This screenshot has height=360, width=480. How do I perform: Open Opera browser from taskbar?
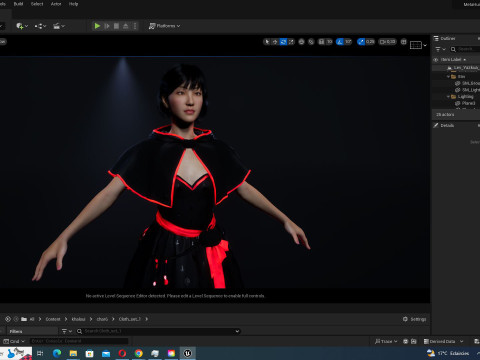tap(122, 353)
